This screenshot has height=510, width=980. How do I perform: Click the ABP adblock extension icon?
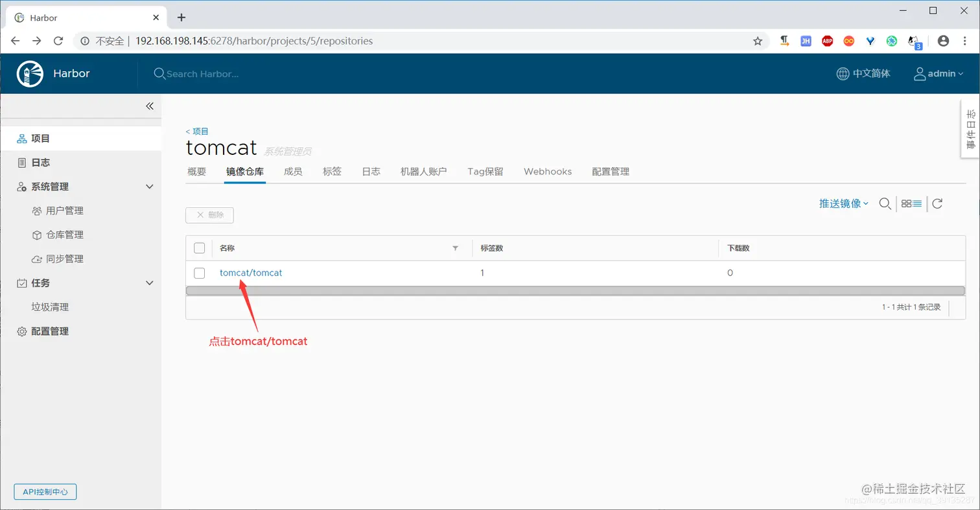[827, 41]
